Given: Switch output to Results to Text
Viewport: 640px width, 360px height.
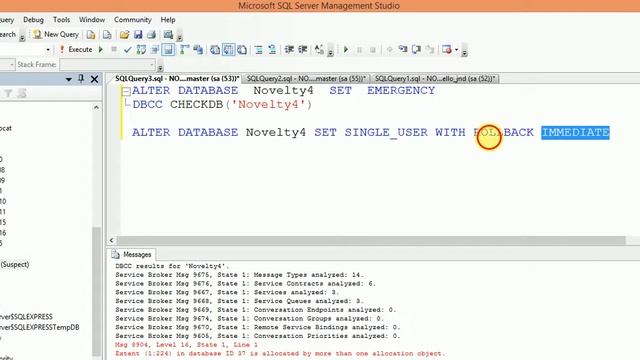Looking at the screenshot, I should [x=215, y=50].
